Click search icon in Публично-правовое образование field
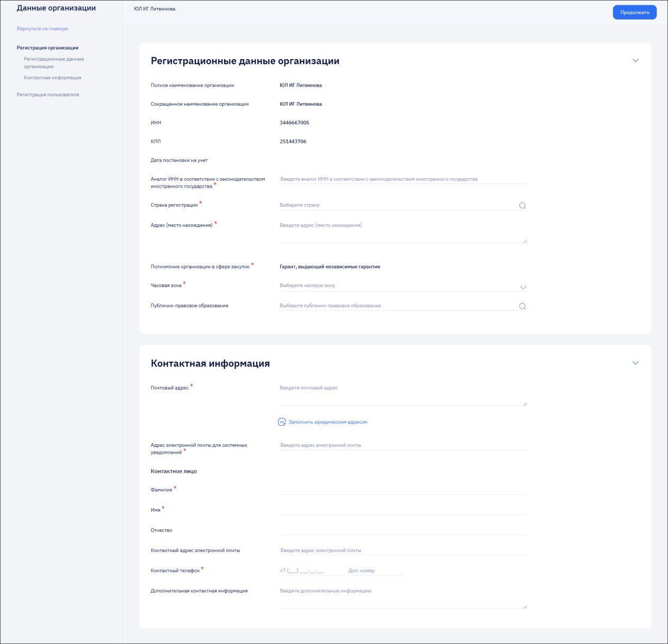The width and height of the screenshot is (668, 644). click(x=522, y=306)
